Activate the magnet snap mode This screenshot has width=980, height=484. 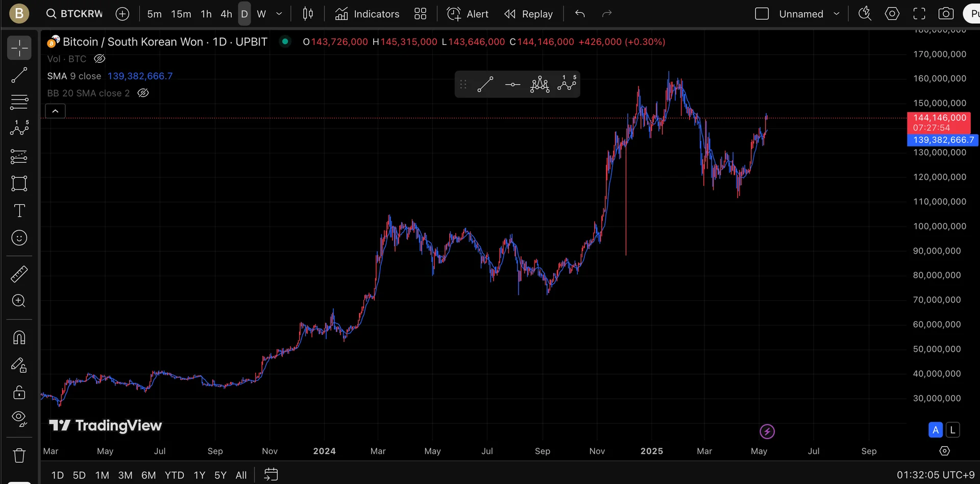19,337
